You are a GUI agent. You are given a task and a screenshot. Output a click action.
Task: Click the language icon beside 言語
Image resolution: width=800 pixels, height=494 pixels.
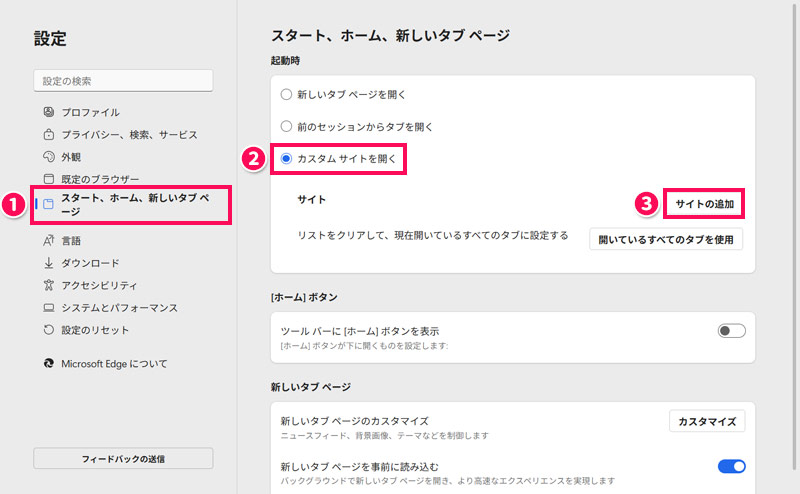pos(48,240)
